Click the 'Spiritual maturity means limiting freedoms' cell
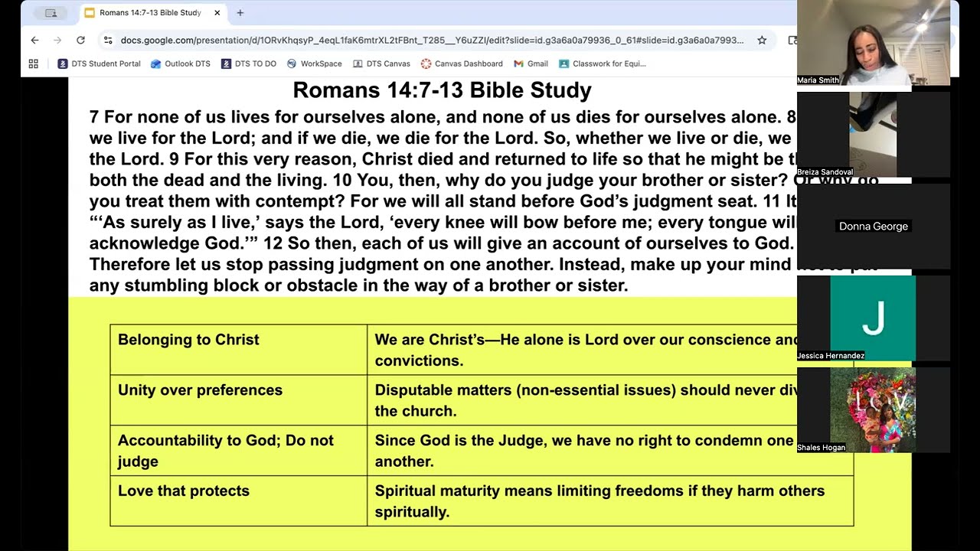Viewport: 980px width, 551px height. pos(610,500)
